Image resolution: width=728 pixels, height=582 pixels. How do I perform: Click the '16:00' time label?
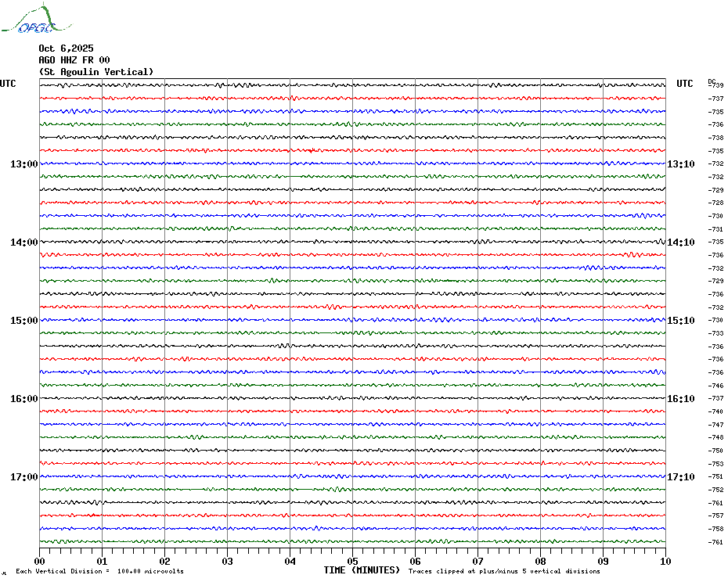coord(24,399)
